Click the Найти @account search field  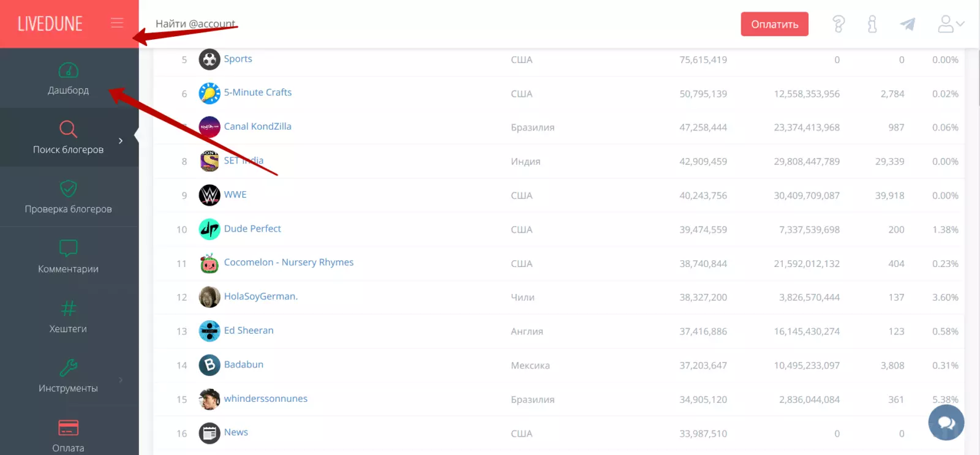point(195,24)
